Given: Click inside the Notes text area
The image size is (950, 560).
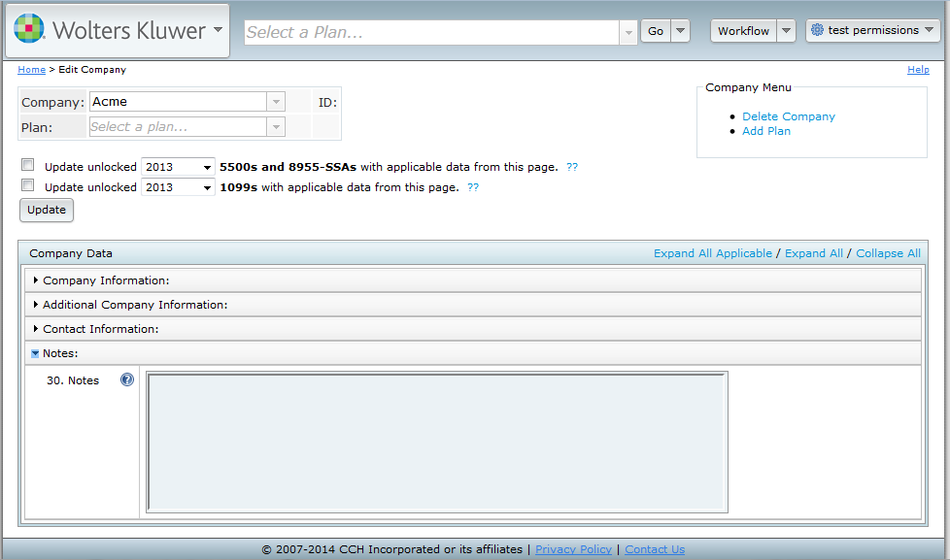Looking at the screenshot, I should click(437, 442).
